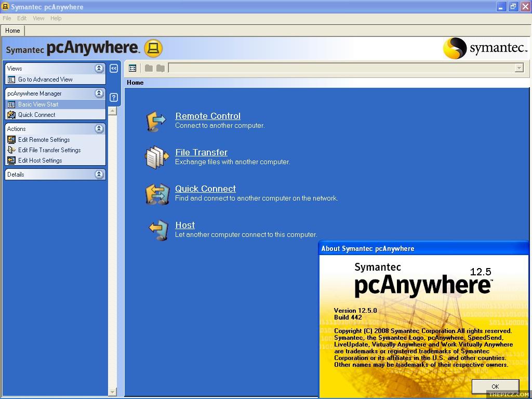Choose Edit File Transfer Settings action
532x399 pixels.
49,150
